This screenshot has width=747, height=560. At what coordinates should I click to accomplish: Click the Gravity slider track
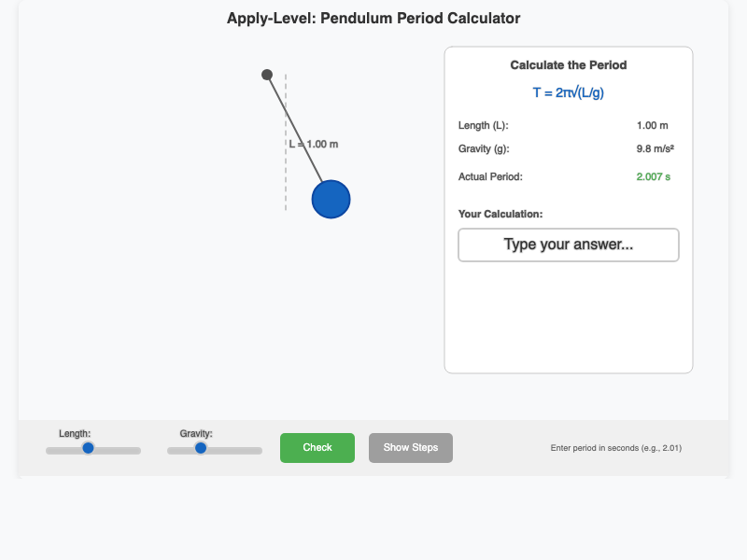[x=238, y=449]
